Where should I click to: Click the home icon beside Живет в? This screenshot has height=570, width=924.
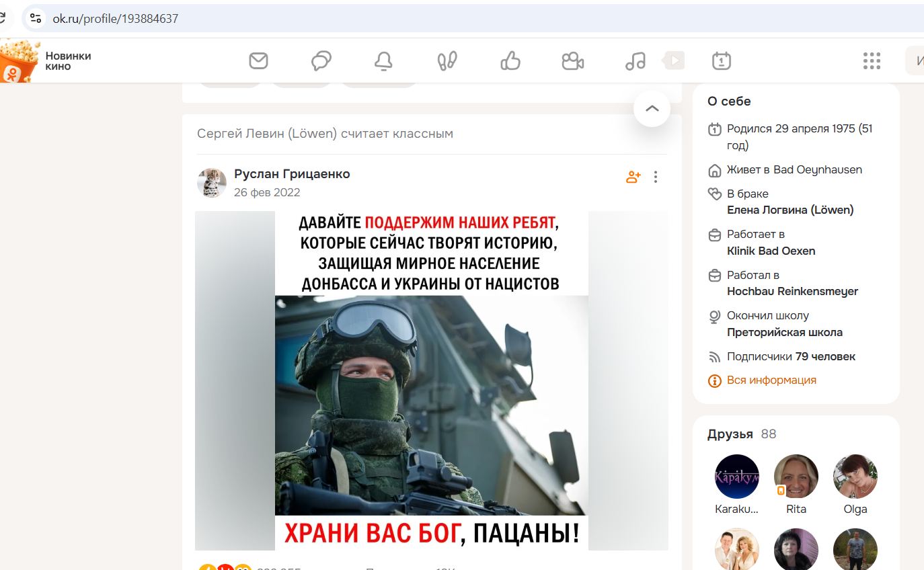715,170
